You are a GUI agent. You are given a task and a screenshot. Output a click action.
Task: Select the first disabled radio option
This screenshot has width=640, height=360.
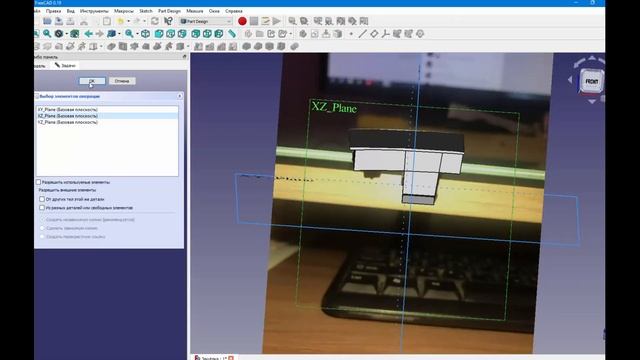[x=42, y=220]
